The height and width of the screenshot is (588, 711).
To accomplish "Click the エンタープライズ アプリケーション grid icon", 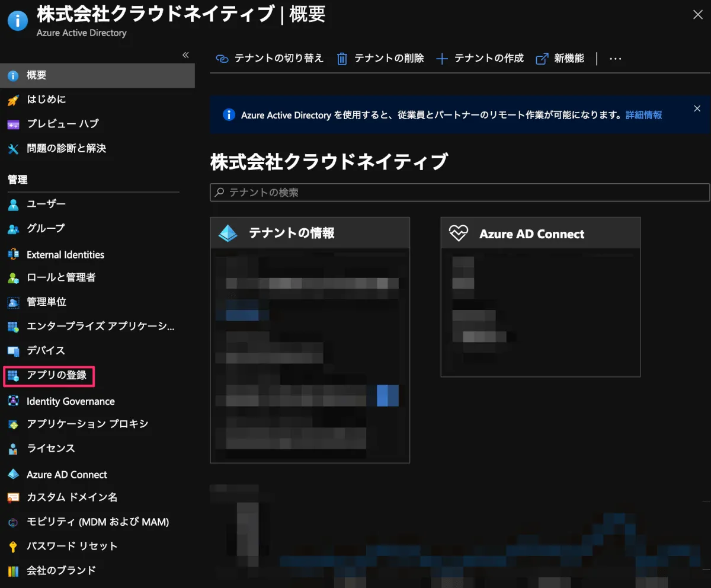I will [x=13, y=327].
